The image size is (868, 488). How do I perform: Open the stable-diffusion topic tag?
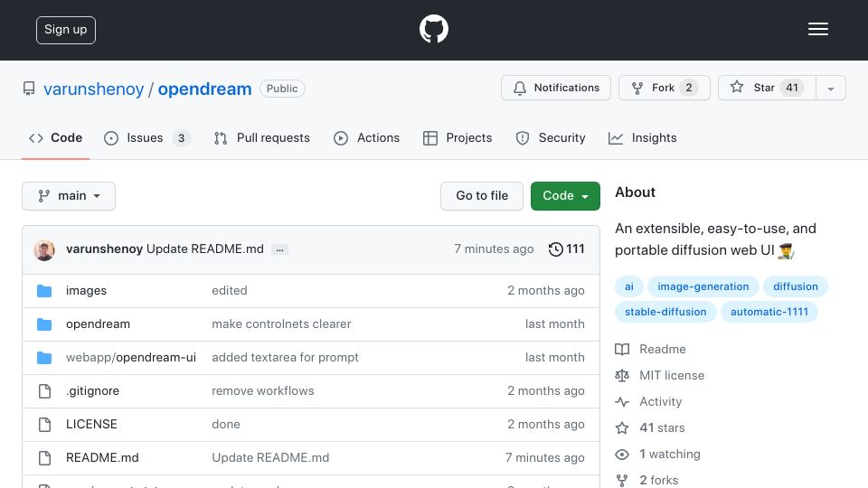coord(665,312)
